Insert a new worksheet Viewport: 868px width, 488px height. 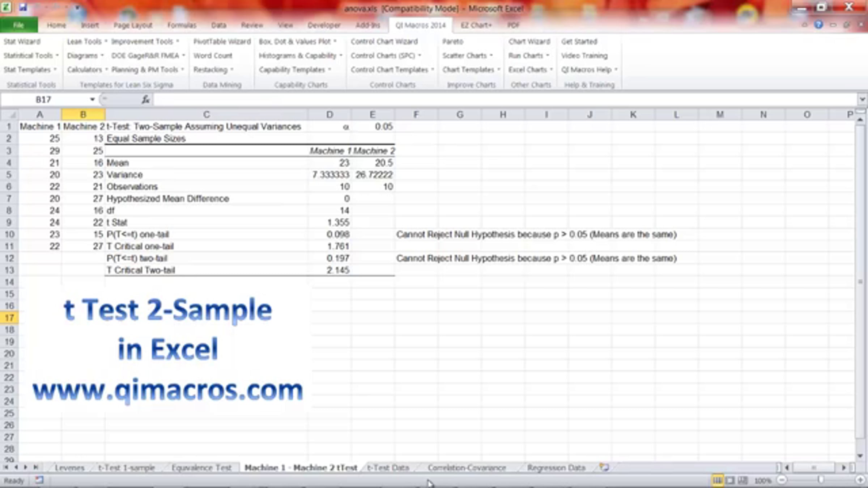coord(604,467)
